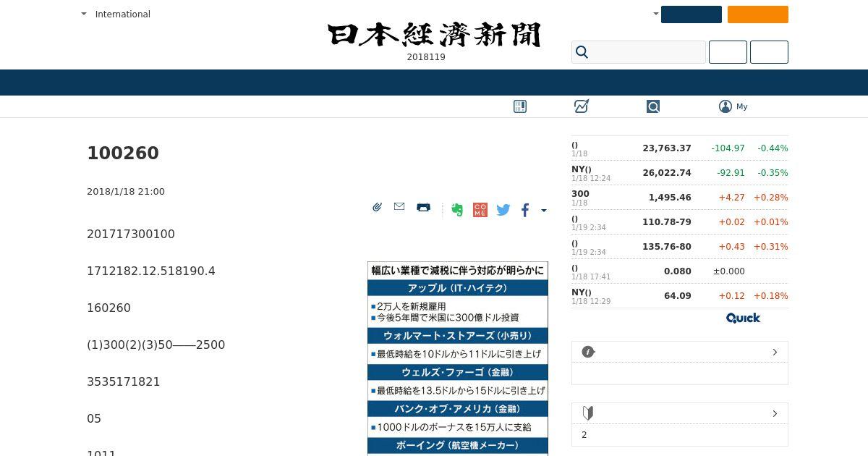Save article to Evernote elephant icon
This screenshot has height=456, width=868.
(457, 210)
